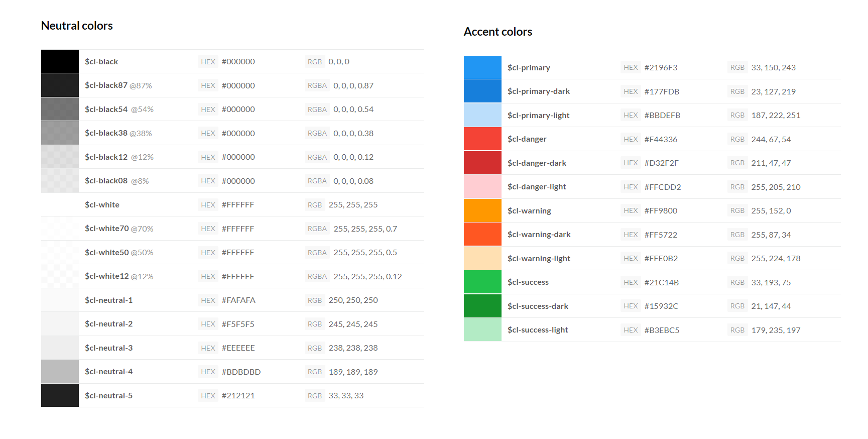Click the $cl-warning orange color swatch
This screenshot has width=868, height=439.
482,210
